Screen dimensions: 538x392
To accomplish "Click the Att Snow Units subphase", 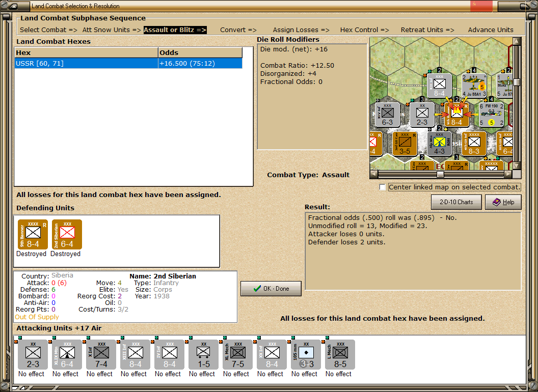I will pyautogui.click(x=112, y=30).
